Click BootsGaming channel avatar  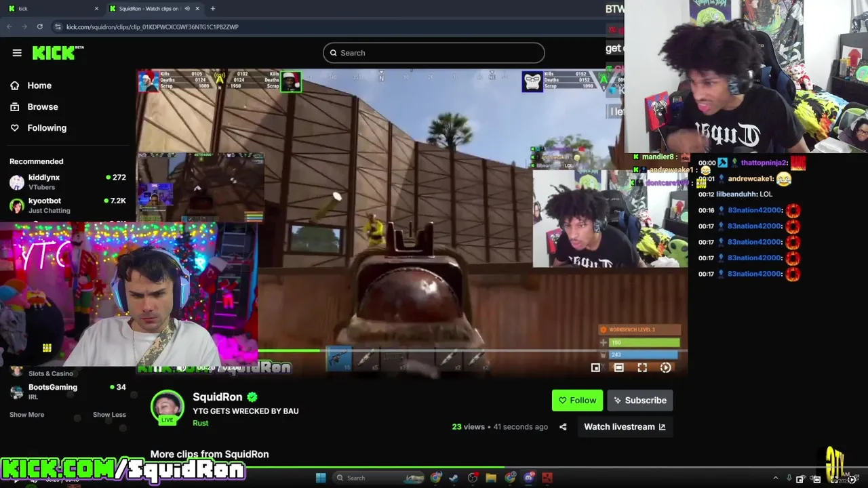click(x=17, y=391)
